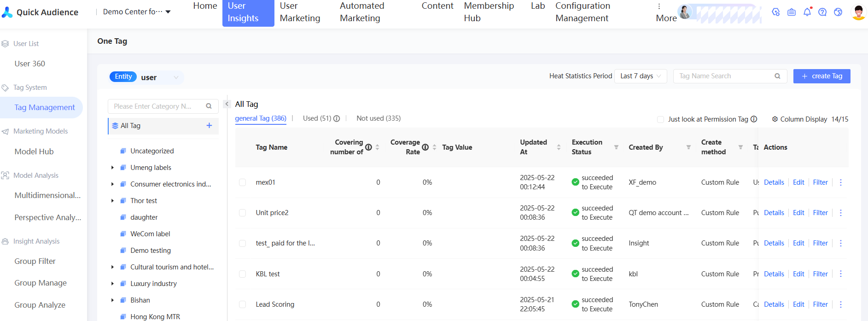Open the Last 7 days period dropdown

point(641,76)
